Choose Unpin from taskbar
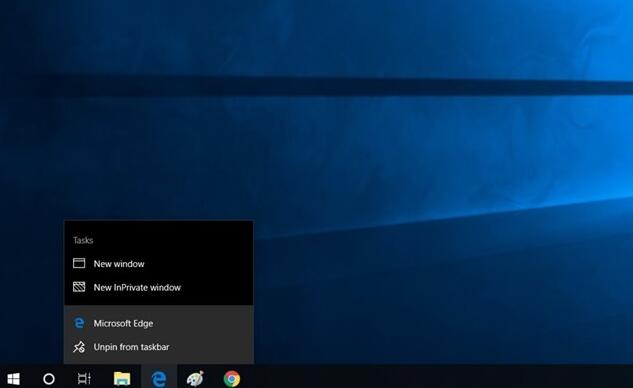 tap(159, 347)
